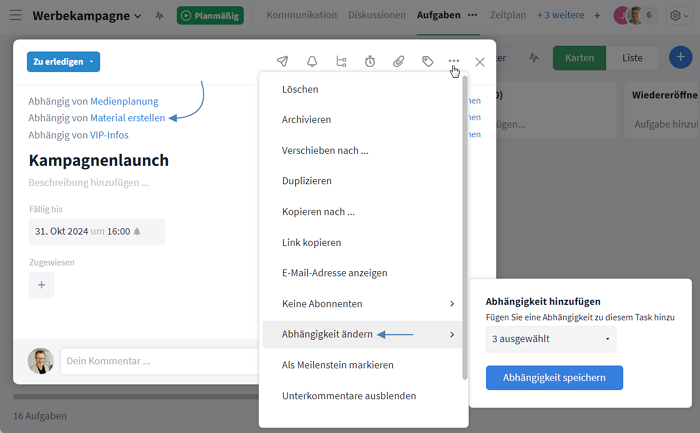Open the tag label icon
Screen dimensions: 700x433
(428, 62)
